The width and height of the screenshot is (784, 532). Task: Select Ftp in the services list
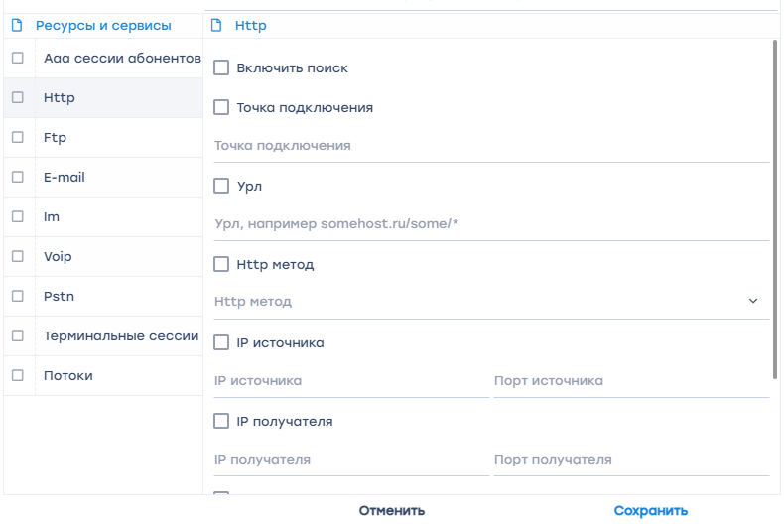56,138
